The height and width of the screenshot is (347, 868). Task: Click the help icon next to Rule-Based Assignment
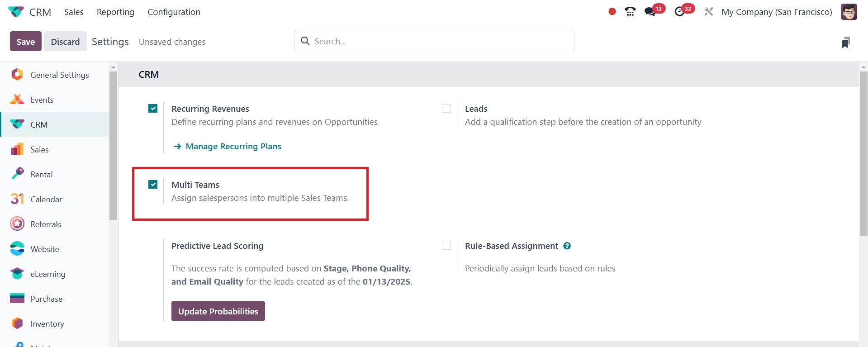[567, 246]
